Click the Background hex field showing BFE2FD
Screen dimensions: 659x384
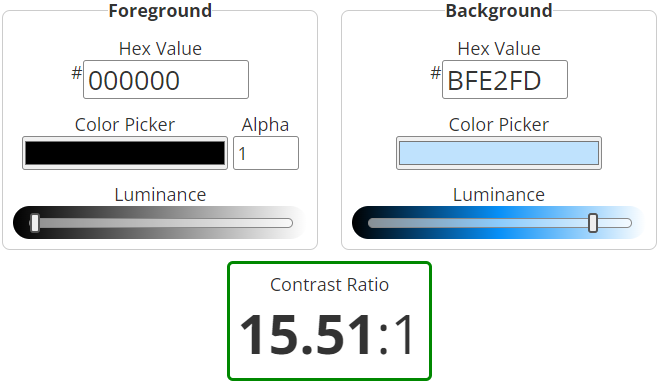click(505, 80)
